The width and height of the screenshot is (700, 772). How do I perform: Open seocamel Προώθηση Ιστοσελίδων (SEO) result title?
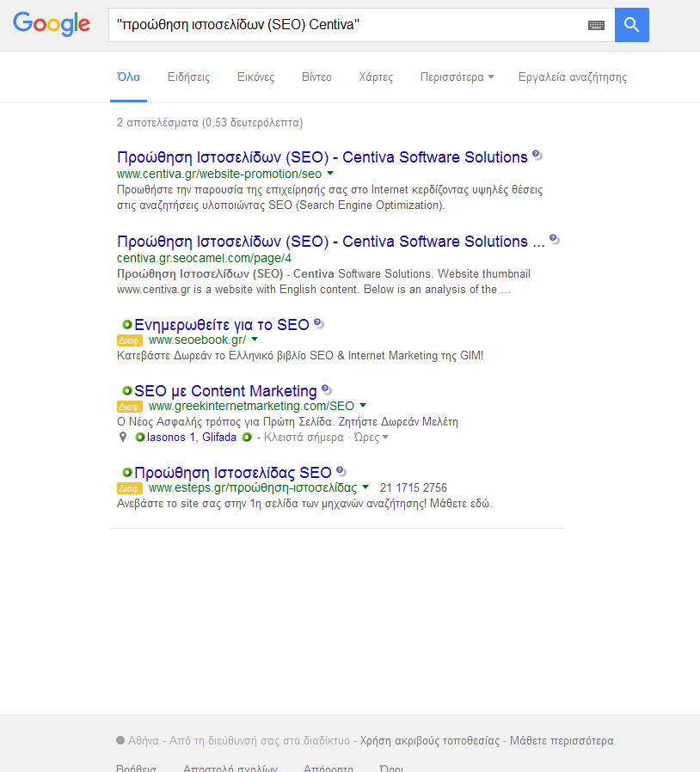click(330, 242)
